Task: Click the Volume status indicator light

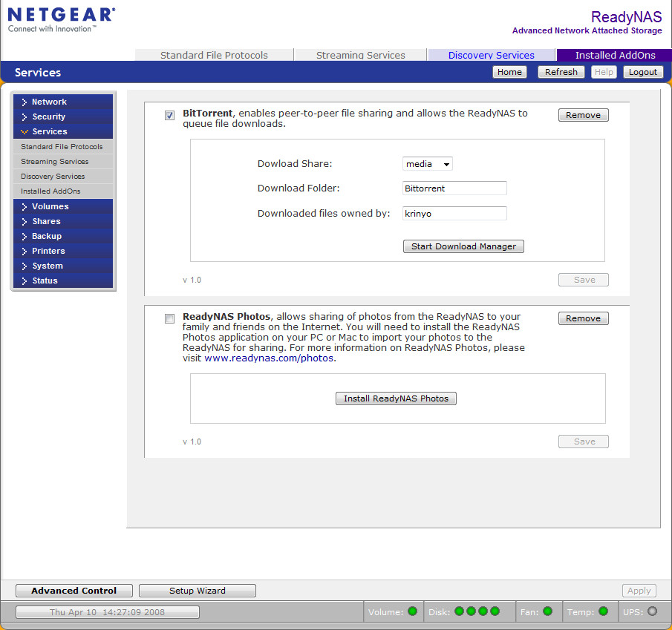Action: point(413,611)
